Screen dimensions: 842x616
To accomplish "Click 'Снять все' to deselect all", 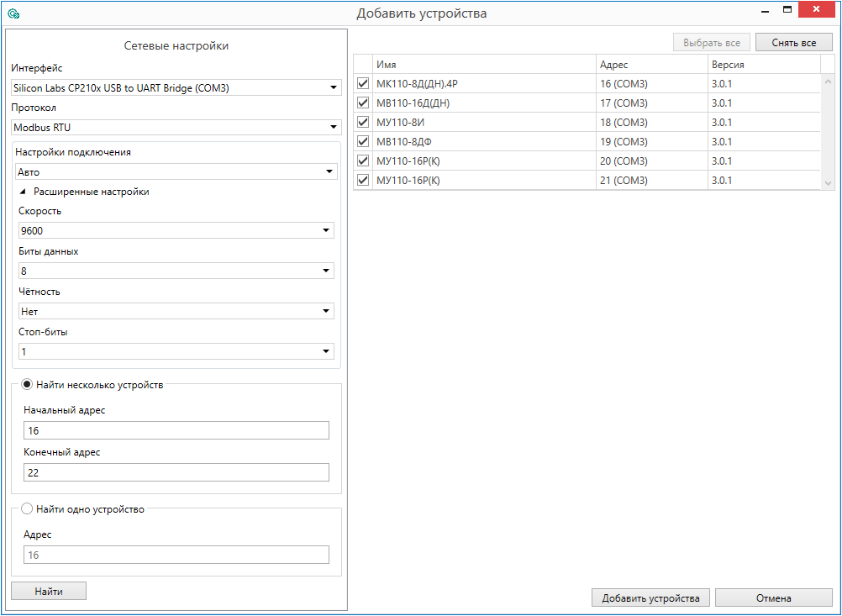I will 793,43.
